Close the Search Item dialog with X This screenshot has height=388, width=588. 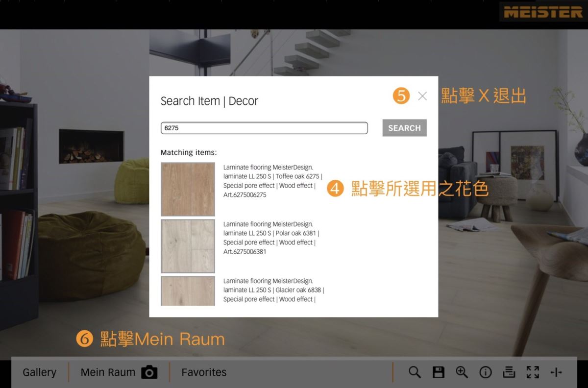[422, 96]
